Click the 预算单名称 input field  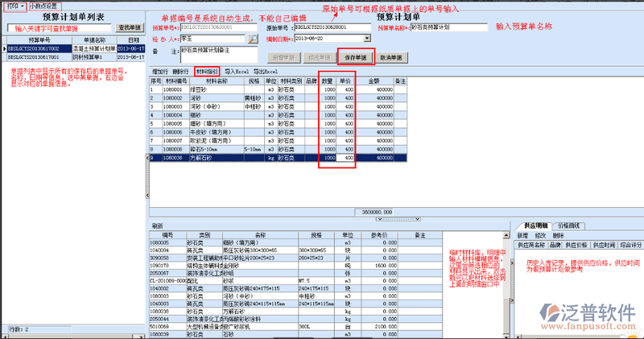(448, 27)
